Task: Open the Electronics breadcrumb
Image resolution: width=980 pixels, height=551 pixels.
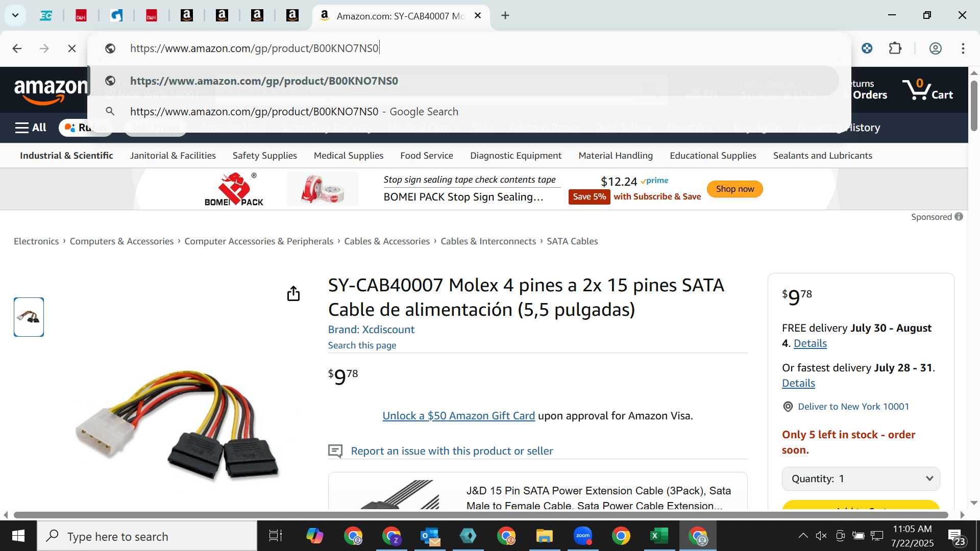Action: coord(36,241)
